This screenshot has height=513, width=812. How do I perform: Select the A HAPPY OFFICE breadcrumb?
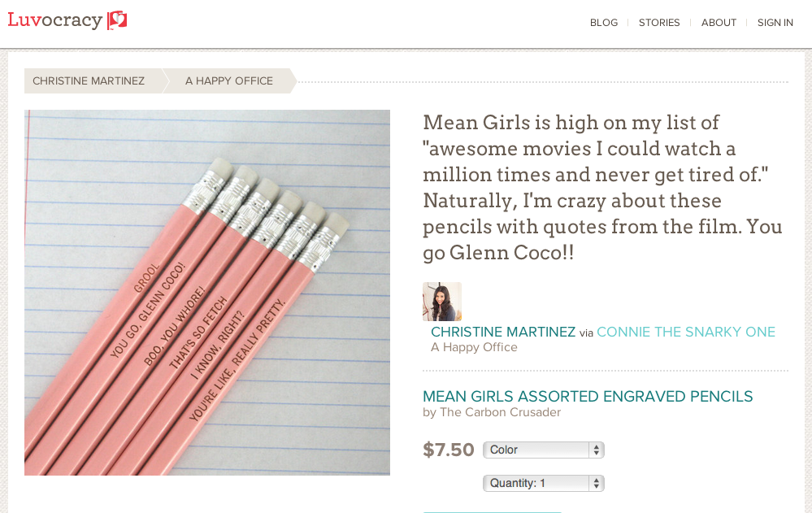(x=229, y=80)
